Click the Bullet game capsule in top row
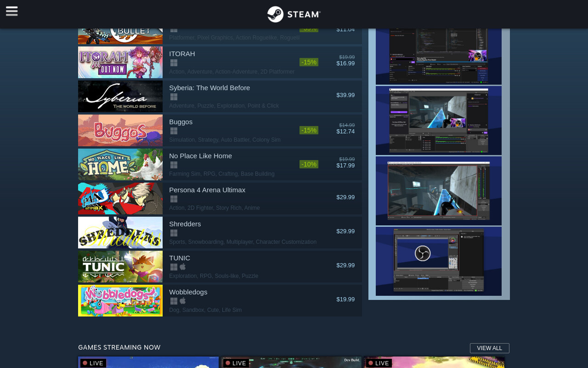The width and height of the screenshot is (588, 368). point(120,36)
